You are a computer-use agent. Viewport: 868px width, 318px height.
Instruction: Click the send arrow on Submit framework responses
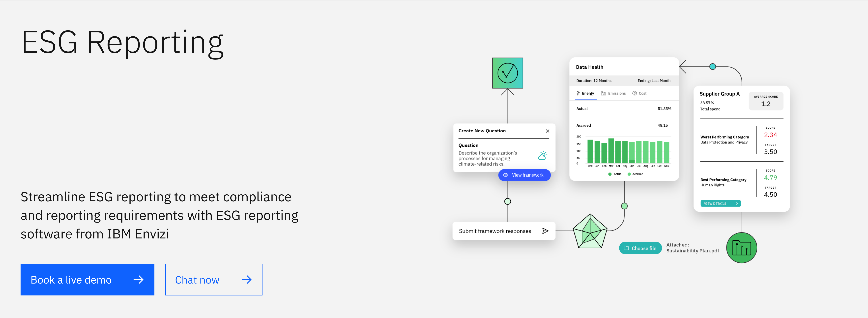pos(545,231)
